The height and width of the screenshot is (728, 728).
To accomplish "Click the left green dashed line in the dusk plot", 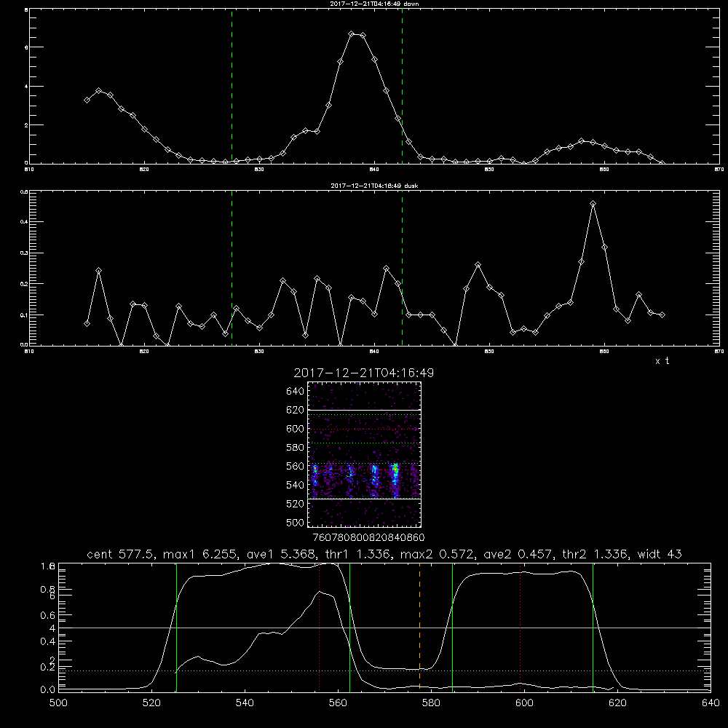I will (x=232, y=269).
